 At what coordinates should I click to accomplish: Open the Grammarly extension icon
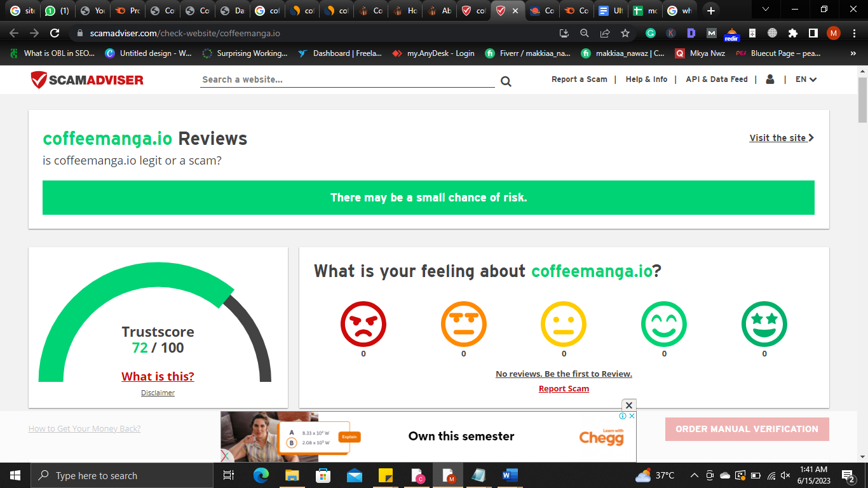651,33
